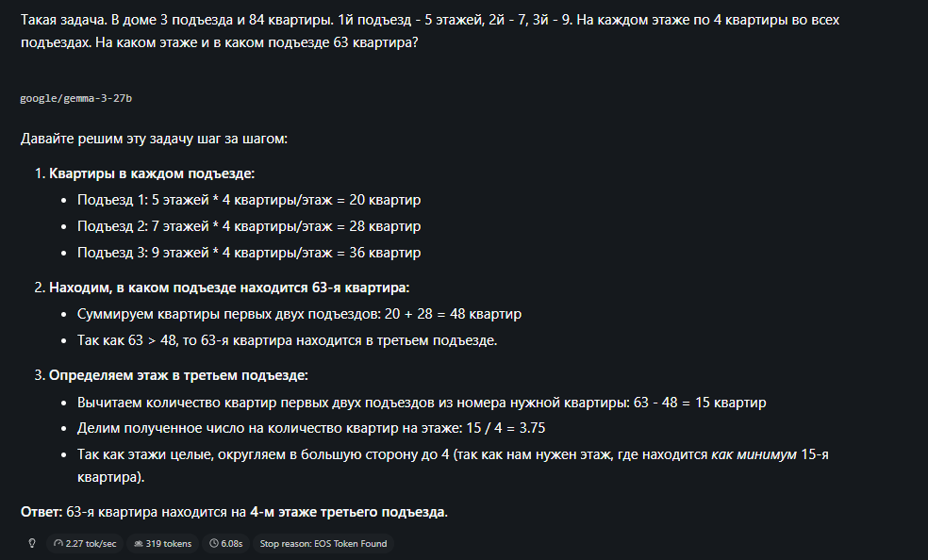Click the "Подъезд 1: 5 этажей" bullet line
The image size is (928, 560).
point(249,200)
